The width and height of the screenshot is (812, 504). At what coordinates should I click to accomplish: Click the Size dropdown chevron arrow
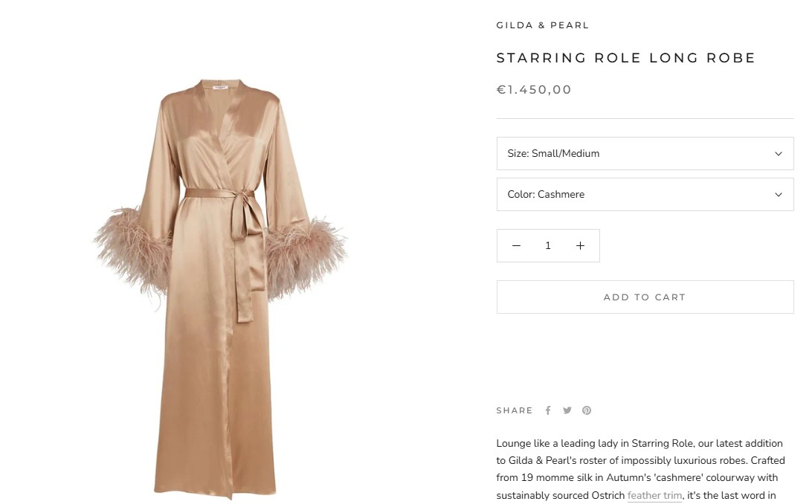pos(779,154)
